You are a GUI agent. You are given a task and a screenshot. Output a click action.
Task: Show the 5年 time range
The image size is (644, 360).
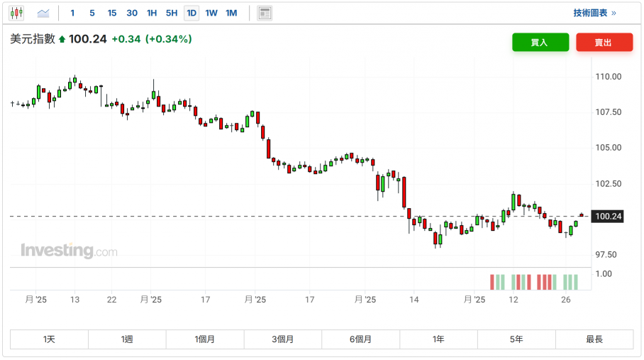click(x=516, y=339)
